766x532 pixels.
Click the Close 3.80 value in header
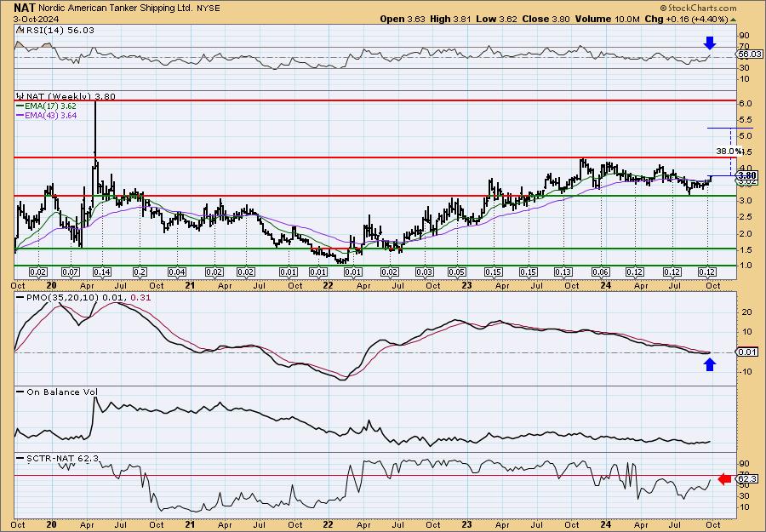[x=546, y=19]
